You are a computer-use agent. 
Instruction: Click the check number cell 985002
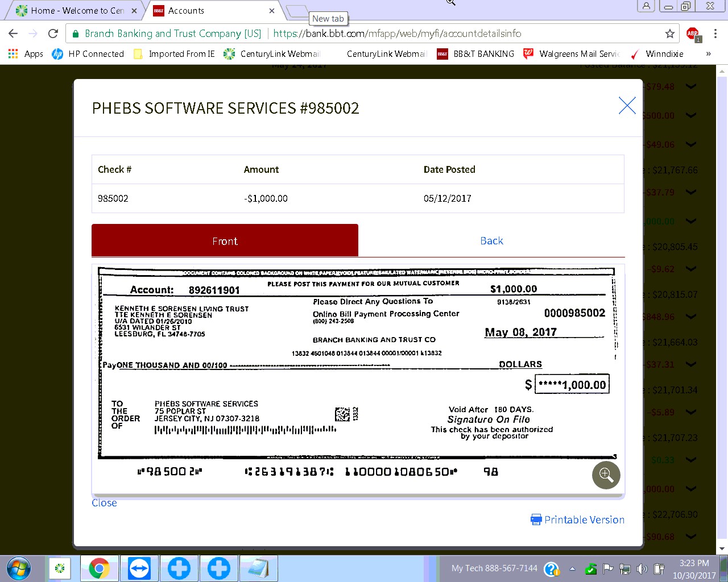[x=113, y=198]
